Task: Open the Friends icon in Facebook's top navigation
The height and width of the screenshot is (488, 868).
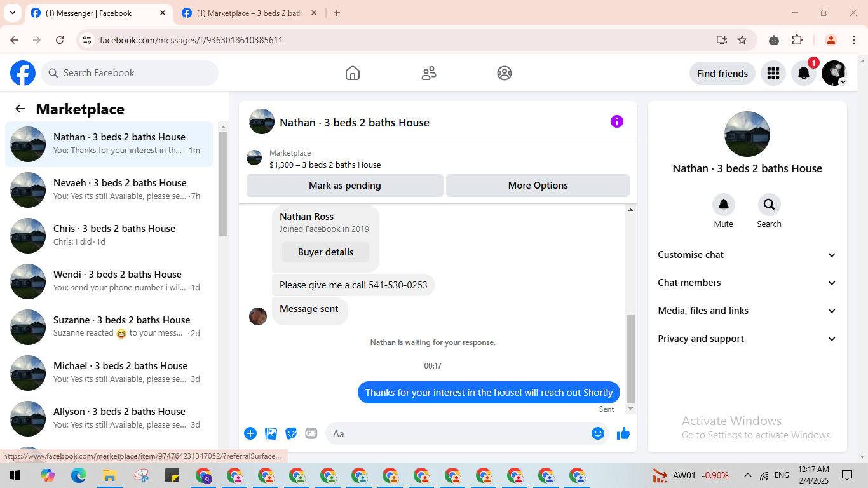Action: pyautogui.click(x=429, y=73)
